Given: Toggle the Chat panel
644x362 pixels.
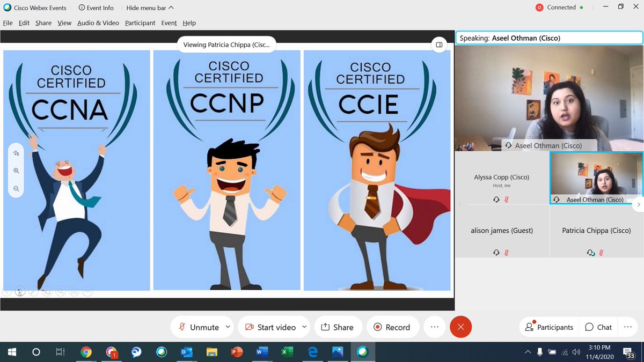Looking at the screenshot, I should coord(598,327).
